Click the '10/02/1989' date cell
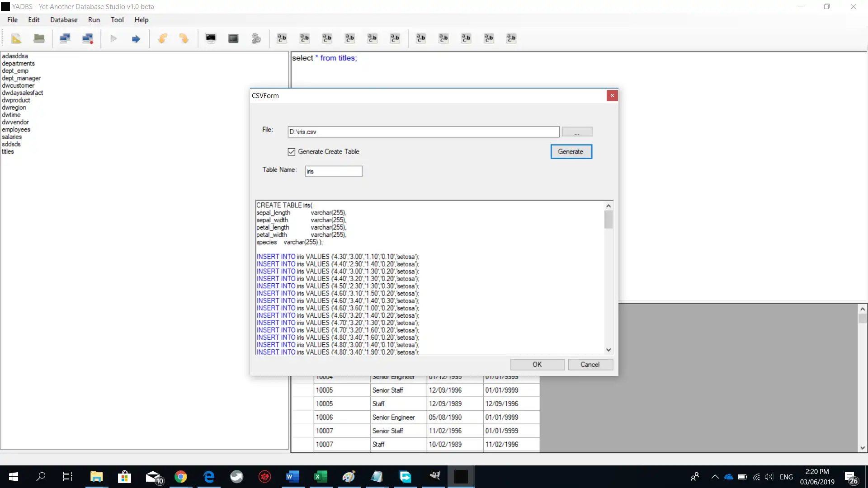 tap(455, 445)
